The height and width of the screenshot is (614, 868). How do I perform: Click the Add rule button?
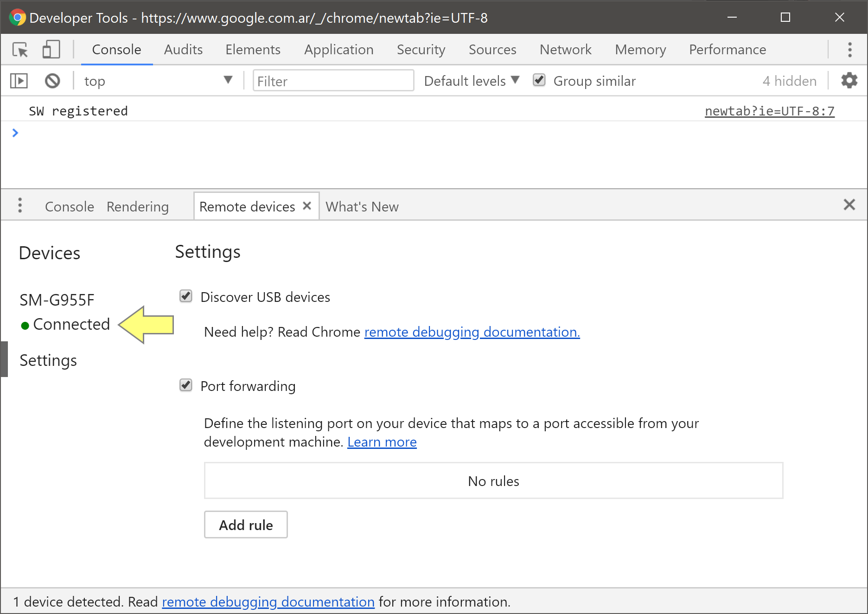[x=246, y=525]
